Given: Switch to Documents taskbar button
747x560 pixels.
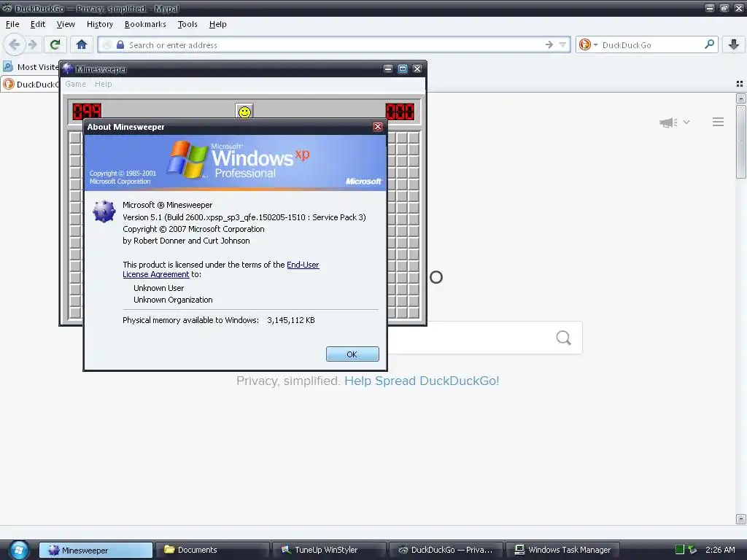Looking at the screenshot, I should [x=214, y=550].
